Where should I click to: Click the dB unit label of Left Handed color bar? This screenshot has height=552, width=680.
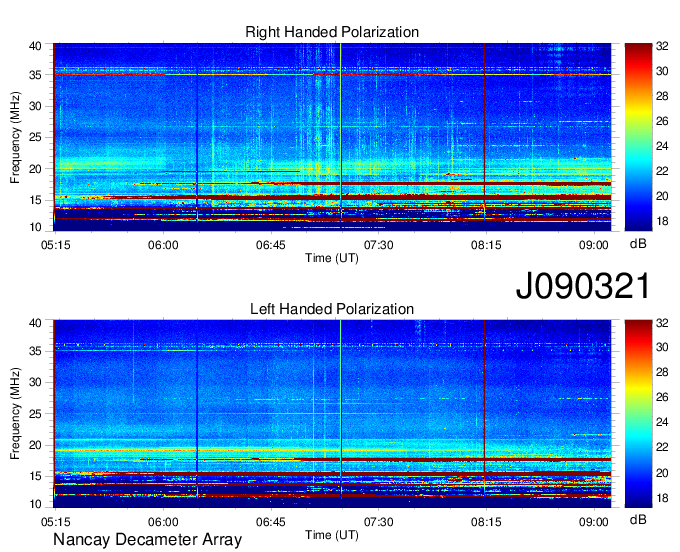638,520
